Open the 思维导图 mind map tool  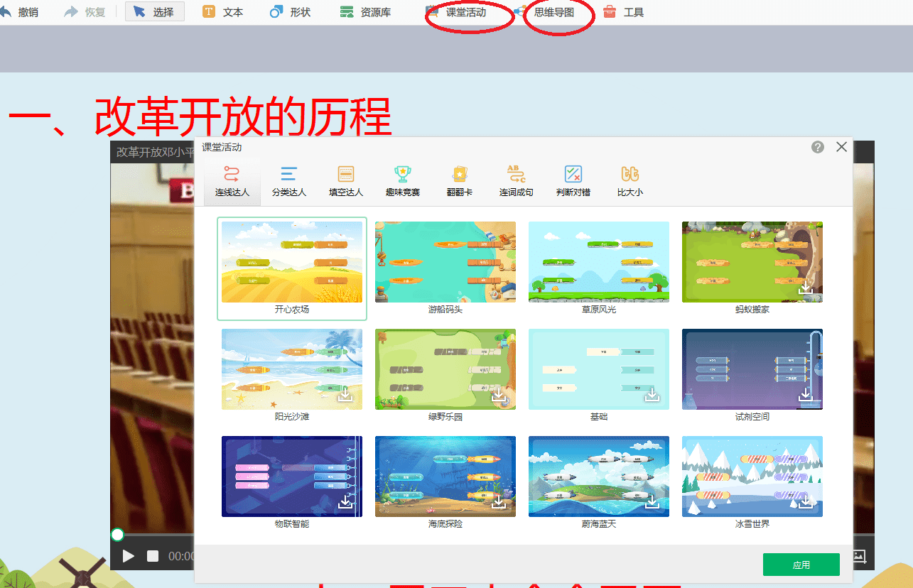click(544, 12)
